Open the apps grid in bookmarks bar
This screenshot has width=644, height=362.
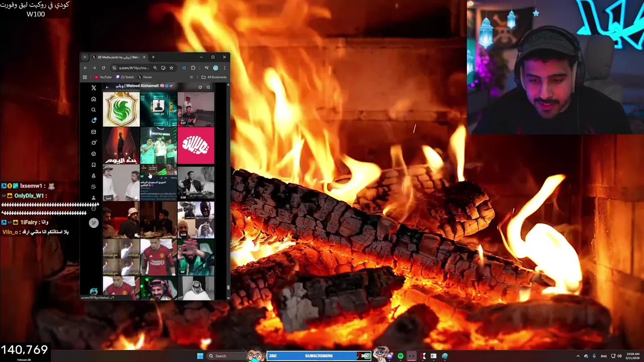coord(85,77)
